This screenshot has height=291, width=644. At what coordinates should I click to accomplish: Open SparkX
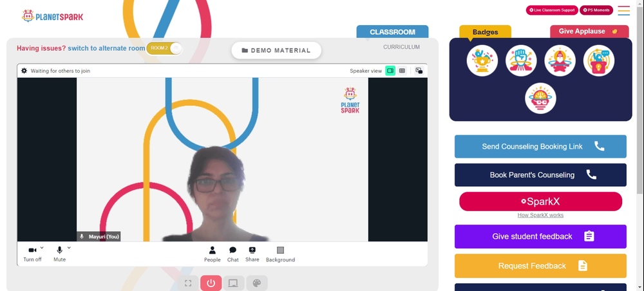tap(540, 202)
